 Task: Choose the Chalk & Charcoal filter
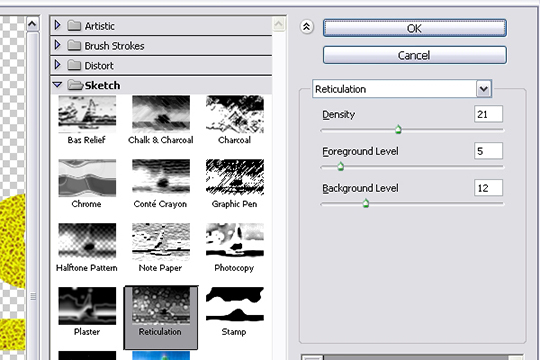pyautogui.click(x=161, y=114)
